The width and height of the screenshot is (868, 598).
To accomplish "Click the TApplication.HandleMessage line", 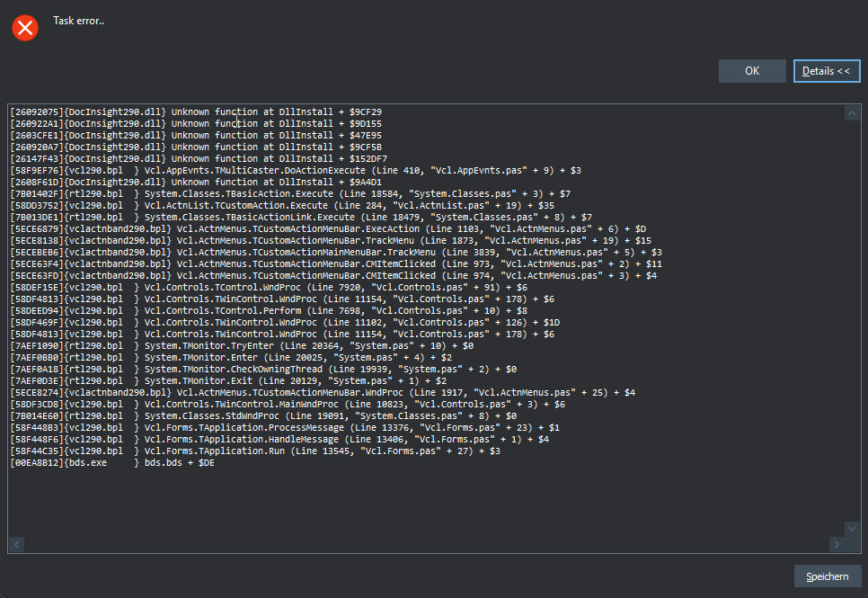I will (x=279, y=440).
